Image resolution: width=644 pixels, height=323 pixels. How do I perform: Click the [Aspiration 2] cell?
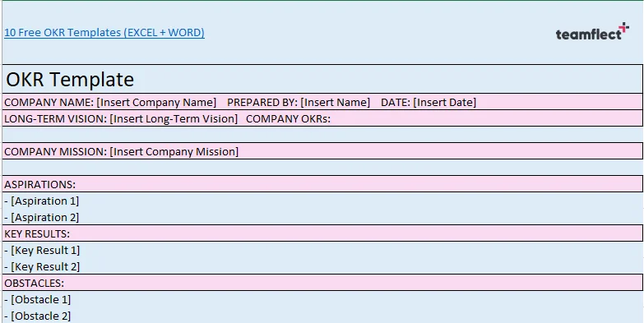[322, 217]
